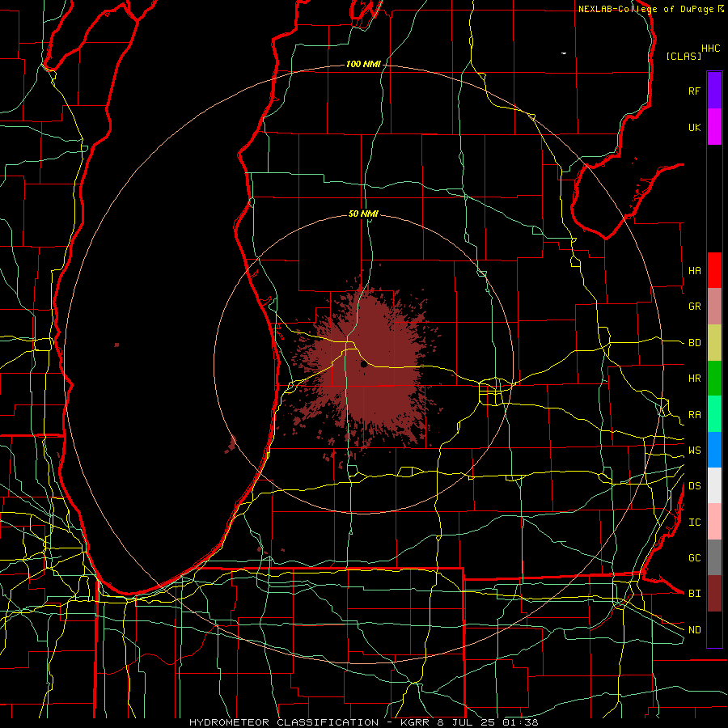The width and height of the screenshot is (728, 728).
Task: Click the 'HHC' product label
Action: pyautogui.click(x=710, y=49)
